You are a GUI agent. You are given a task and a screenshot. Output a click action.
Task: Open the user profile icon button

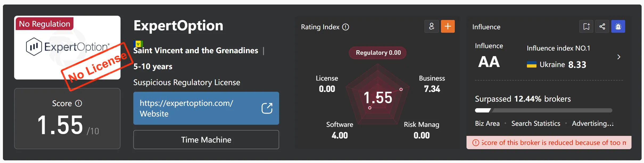click(432, 26)
